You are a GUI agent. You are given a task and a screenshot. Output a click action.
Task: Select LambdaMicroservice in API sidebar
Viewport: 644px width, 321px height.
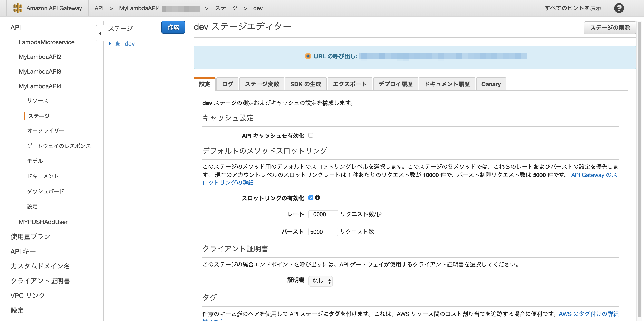[47, 42]
